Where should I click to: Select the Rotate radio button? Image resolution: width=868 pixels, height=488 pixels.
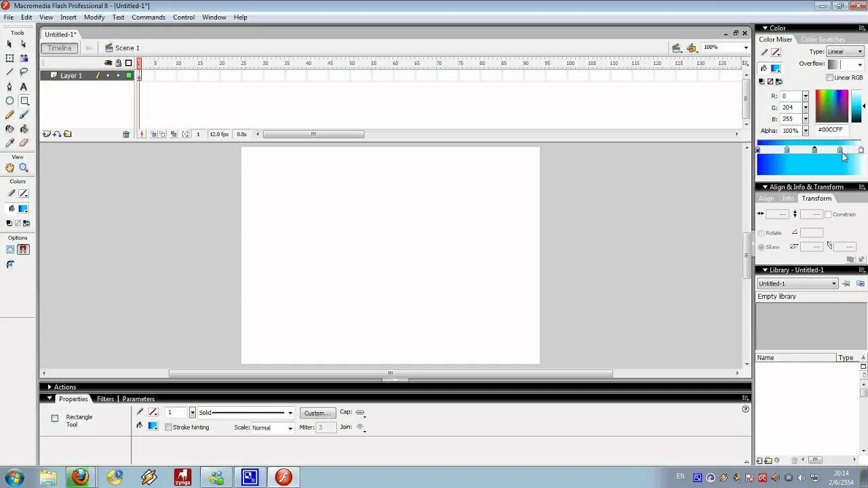761,233
